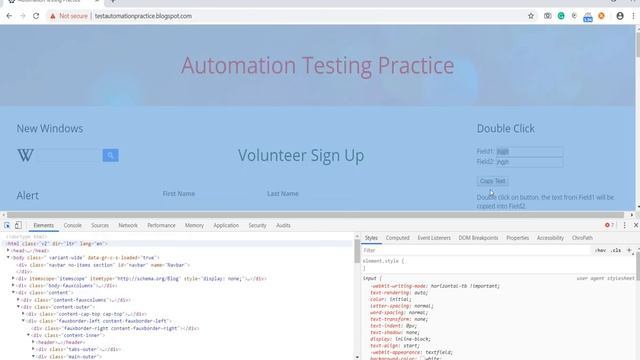This screenshot has width=640, height=360.
Task: Switch to the Sources tab
Action: coord(100,225)
